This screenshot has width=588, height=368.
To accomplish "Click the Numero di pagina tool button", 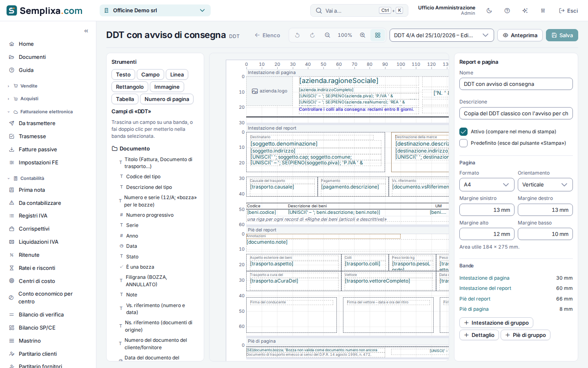I will [x=167, y=99].
